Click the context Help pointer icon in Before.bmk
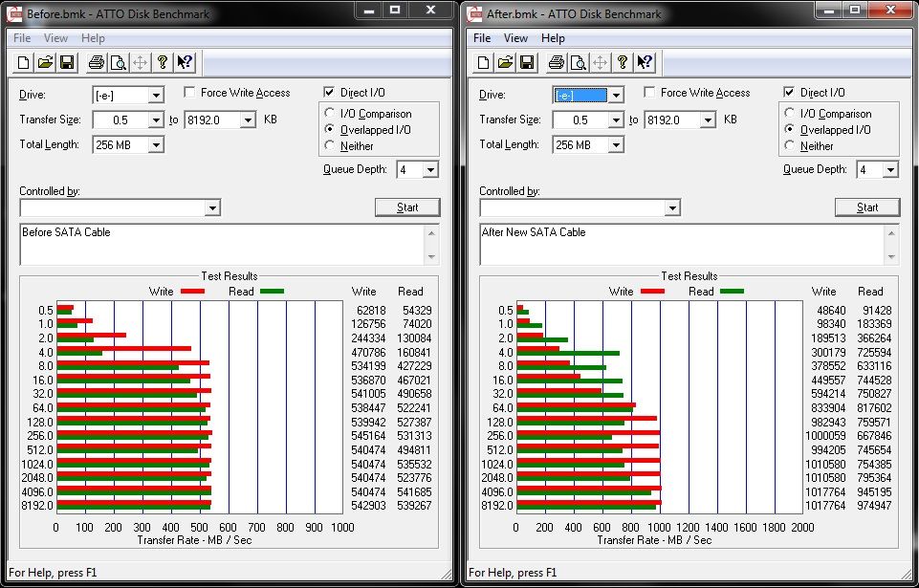This screenshot has width=919, height=588. pyautogui.click(x=185, y=62)
